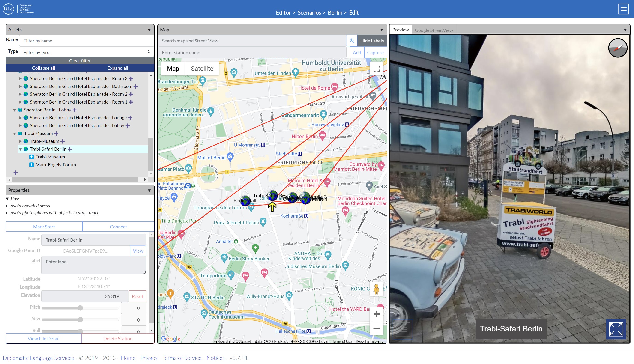The height and width of the screenshot is (364, 634).
Task: Click plus next to Sheraton Berlin - Lobby
Action: [75, 110]
